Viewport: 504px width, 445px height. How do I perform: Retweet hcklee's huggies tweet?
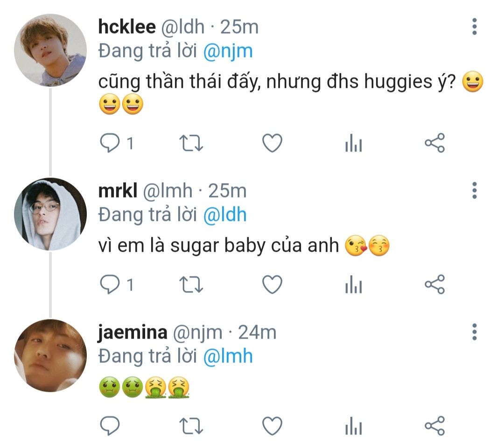point(191,143)
